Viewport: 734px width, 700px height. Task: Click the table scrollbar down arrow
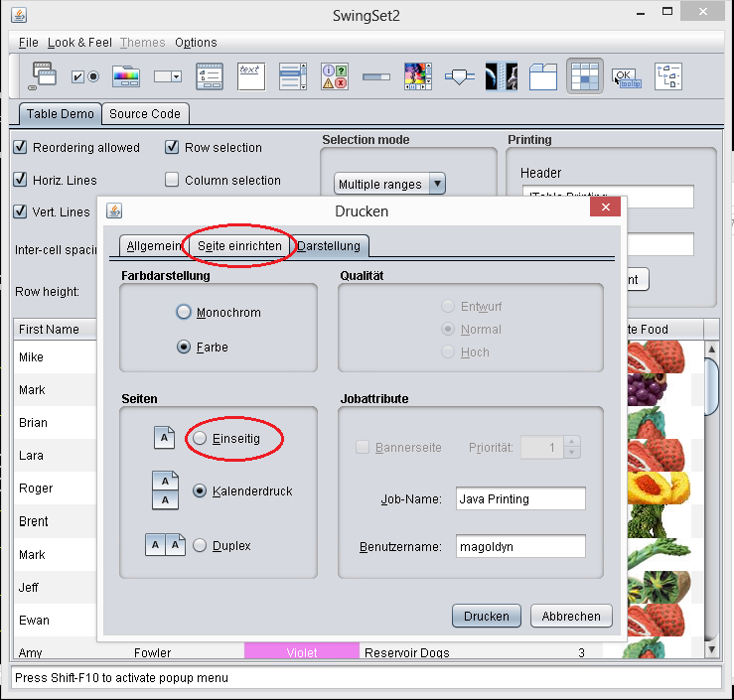pyautogui.click(x=711, y=649)
